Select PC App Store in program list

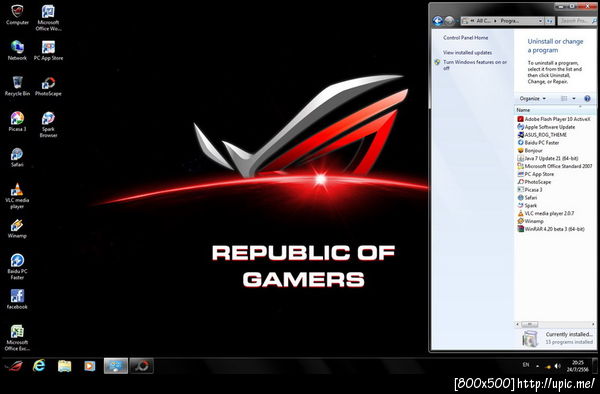pyautogui.click(x=535, y=174)
